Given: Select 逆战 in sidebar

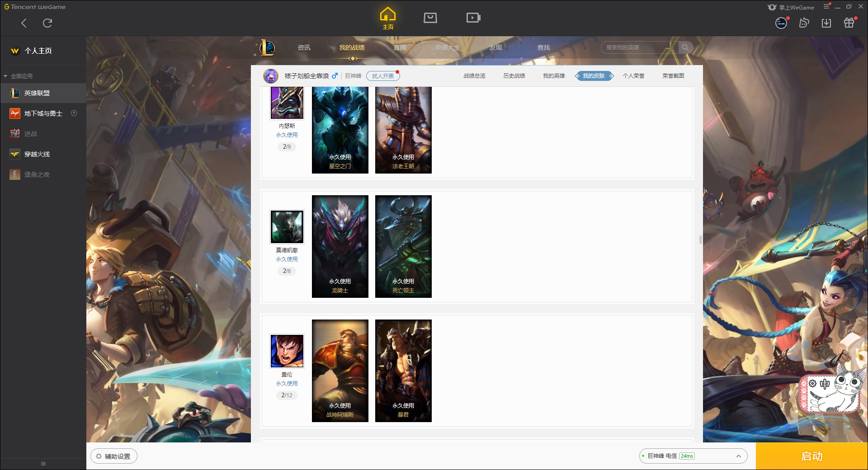Looking at the screenshot, I should [43, 134].
